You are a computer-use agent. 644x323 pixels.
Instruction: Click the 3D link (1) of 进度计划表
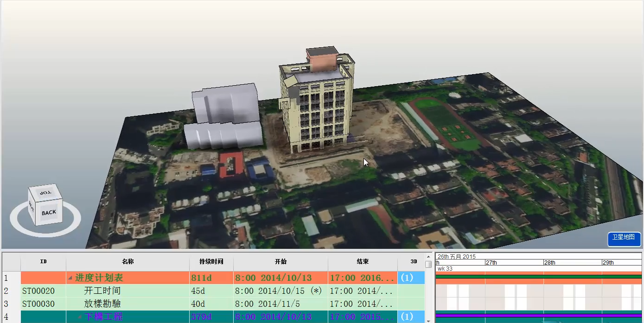click(x=407, y=278)
